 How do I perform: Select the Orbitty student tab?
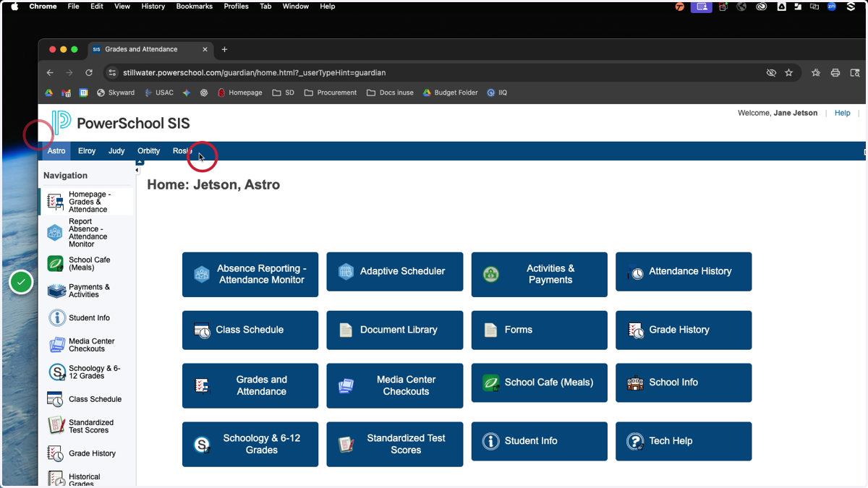pos(148,151)
